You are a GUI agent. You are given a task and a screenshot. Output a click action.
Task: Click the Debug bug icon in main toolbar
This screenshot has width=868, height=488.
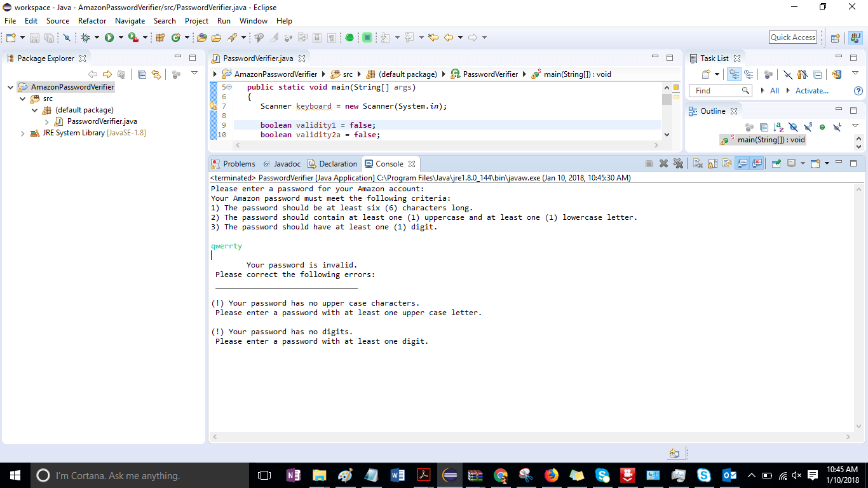point(86,38)
